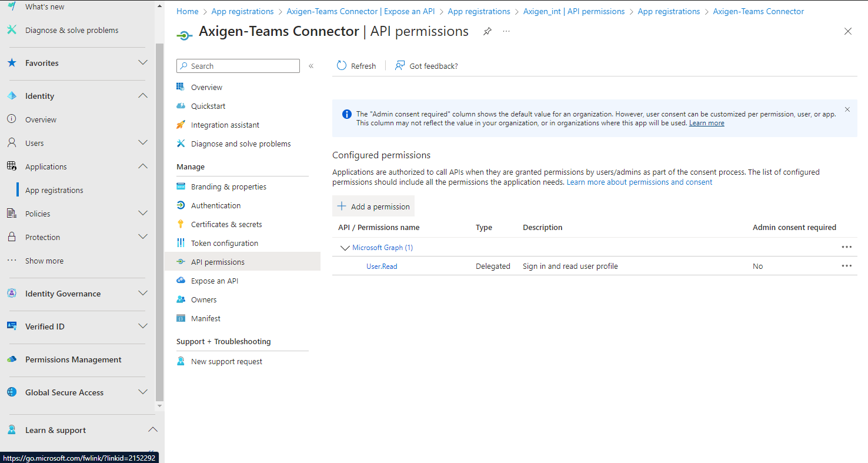Click the Expose an API cloud icon
The width and height of the screenshot is (868, 463).
pyautogui.click(x=181, y=281)
